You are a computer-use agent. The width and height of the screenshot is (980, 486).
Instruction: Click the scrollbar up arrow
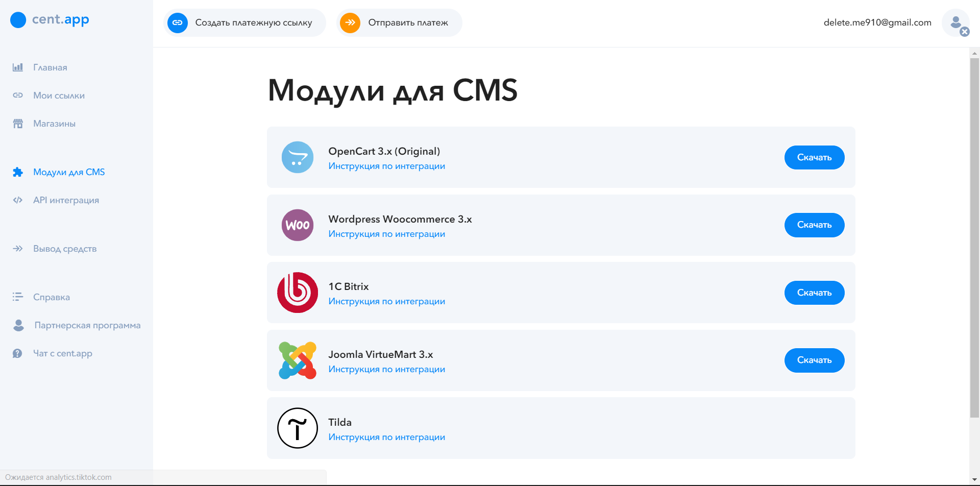pos(974,53)
